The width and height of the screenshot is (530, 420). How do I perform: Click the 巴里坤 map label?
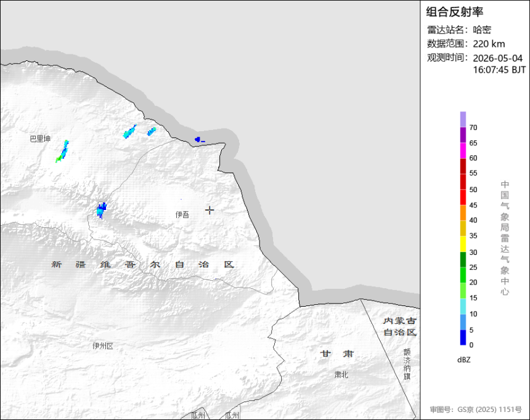pos(40,139)
